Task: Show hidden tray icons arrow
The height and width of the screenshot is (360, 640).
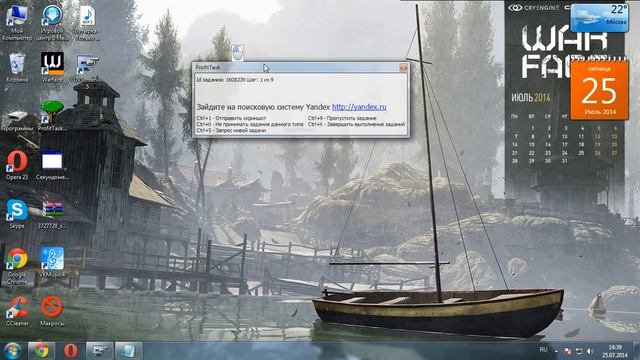Action: [556, 351]
